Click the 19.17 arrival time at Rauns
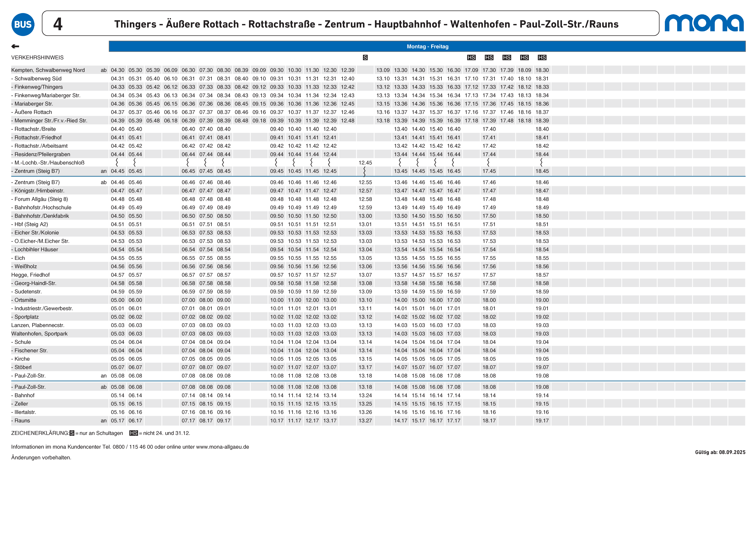The image size is (756, 534). click(542, 421)
